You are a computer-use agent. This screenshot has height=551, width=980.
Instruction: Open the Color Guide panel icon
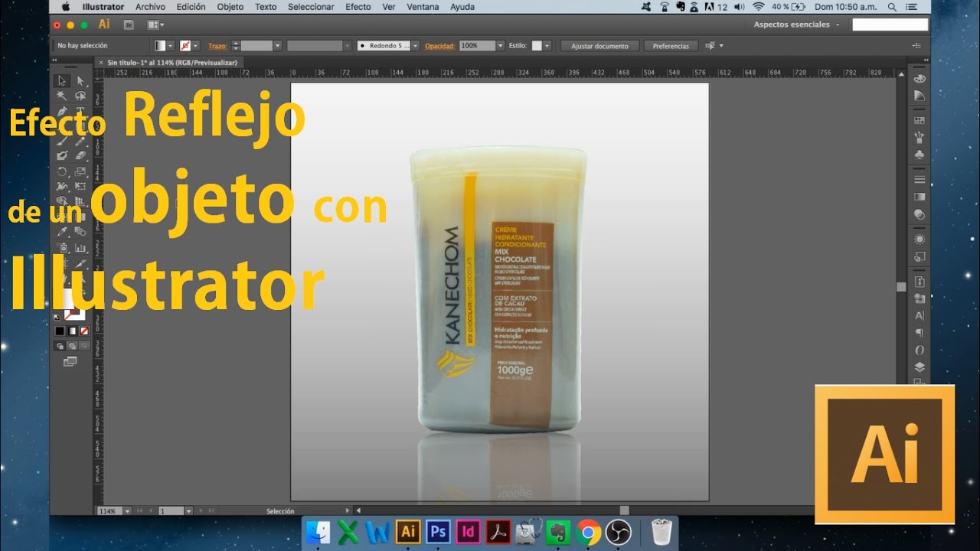point(920,96)
